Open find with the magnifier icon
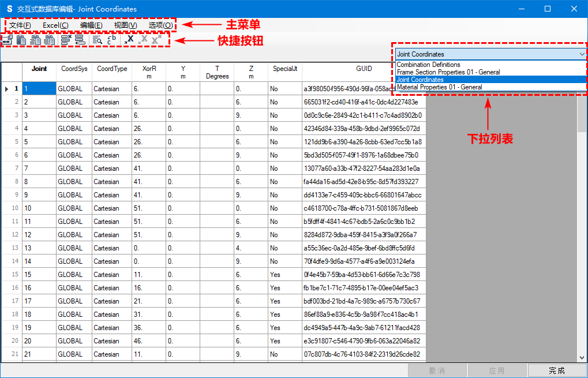 (98, 40)
